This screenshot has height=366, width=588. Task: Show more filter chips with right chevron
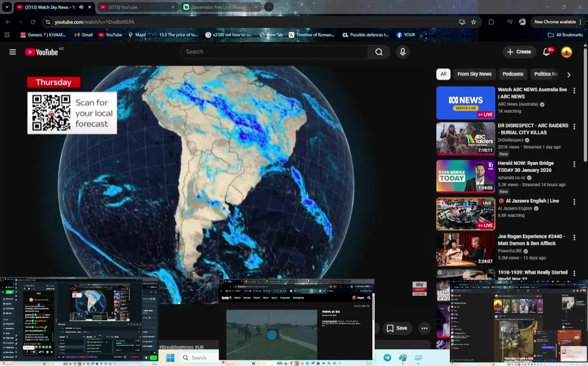coord(569,75)
